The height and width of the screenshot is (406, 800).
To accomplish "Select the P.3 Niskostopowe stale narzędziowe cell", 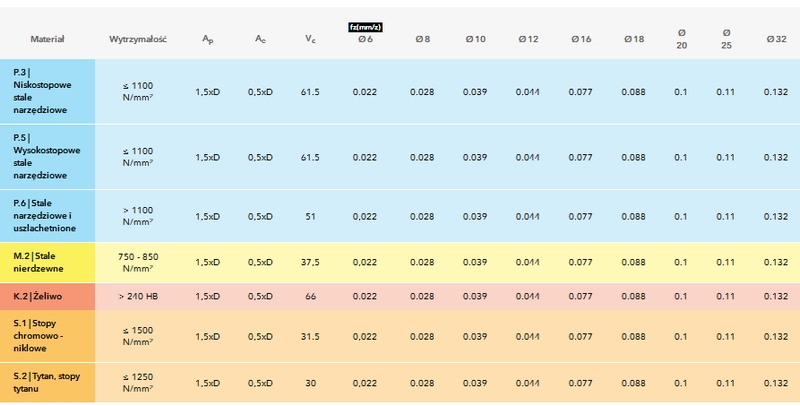I will 47,91.
